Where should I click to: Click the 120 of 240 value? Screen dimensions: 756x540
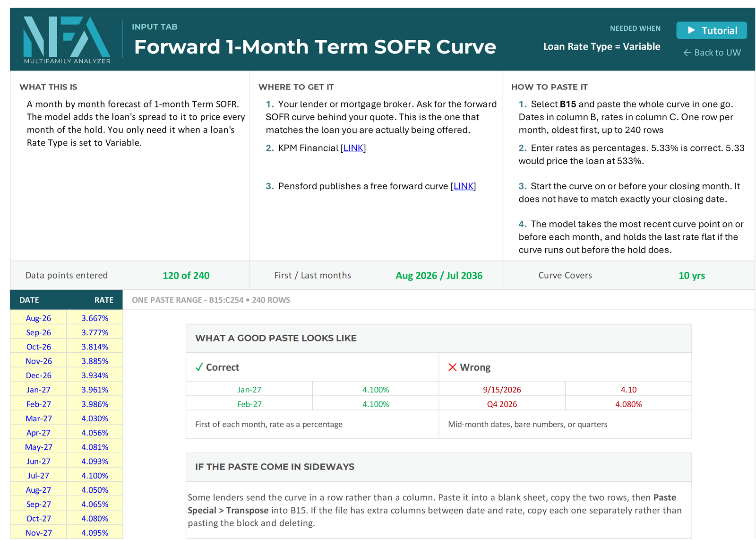point(186,276)
